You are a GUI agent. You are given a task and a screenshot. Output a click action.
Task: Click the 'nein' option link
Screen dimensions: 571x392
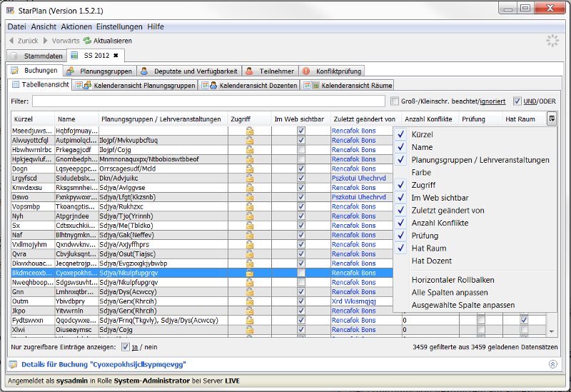pos(151,347)
